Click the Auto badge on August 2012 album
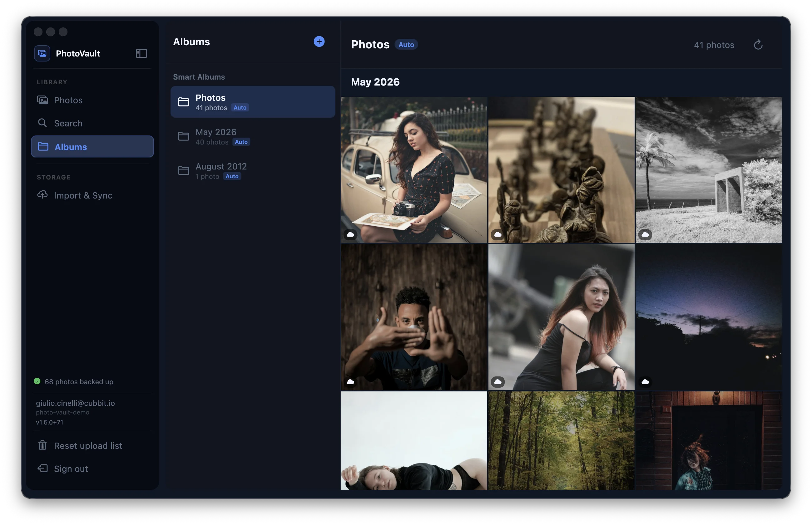The height and width of the screenshot is (525, 812). 232,176
